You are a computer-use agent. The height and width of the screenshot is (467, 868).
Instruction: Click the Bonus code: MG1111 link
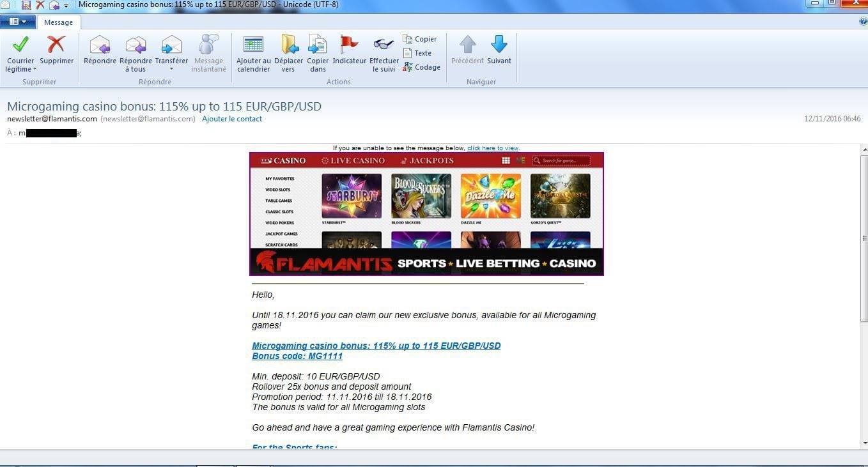coord(297,356)
